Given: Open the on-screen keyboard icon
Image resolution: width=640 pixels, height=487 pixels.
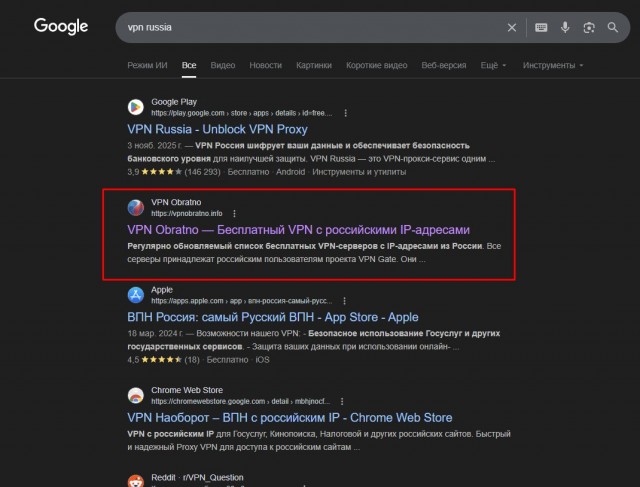Looking at the screenshot, I should point(541,27).
